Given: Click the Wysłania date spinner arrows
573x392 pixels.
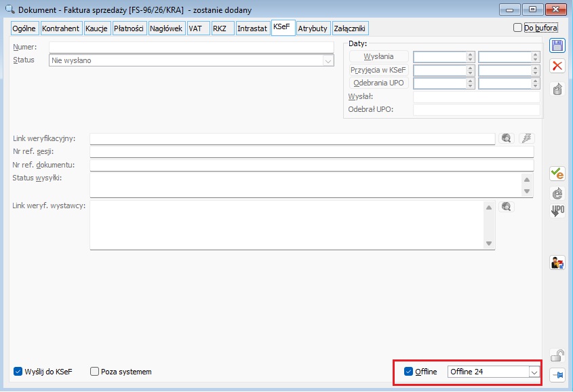Looking at the screenshot, I should 471,56.
